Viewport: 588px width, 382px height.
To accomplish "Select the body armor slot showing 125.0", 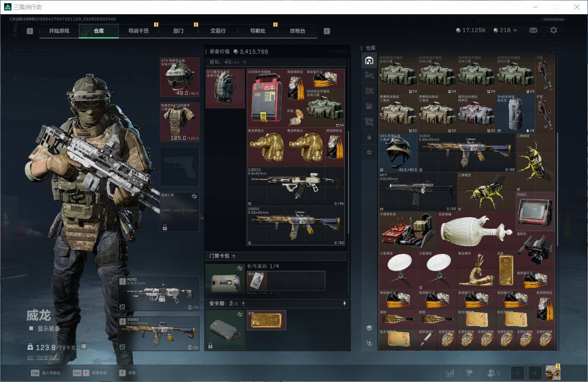I will (x=179, y=122).
